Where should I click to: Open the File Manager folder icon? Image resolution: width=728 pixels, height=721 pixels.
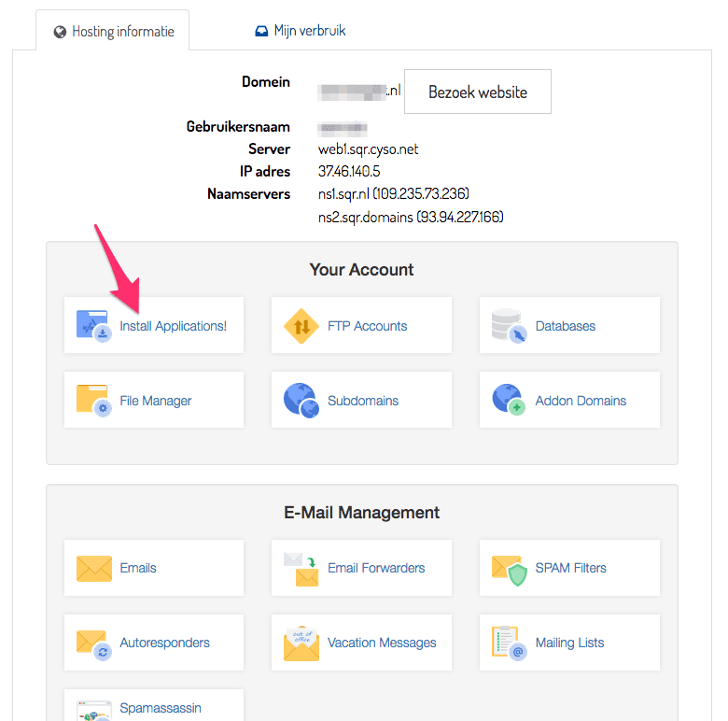pyautogui.click(x=93, y=401)
